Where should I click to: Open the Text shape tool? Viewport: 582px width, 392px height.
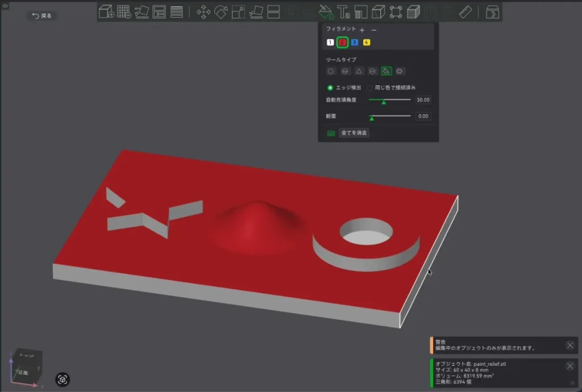click(x=343, y=12)
